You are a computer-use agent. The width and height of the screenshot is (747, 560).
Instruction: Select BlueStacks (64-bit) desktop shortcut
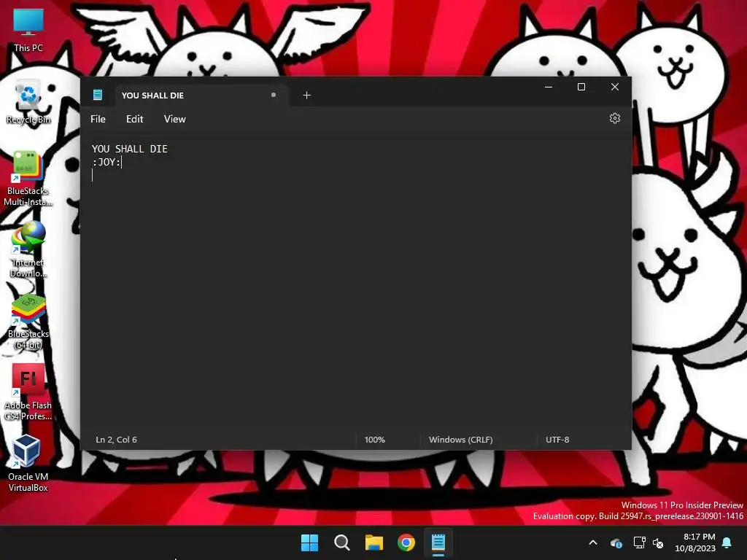click(x=28, y=322)
